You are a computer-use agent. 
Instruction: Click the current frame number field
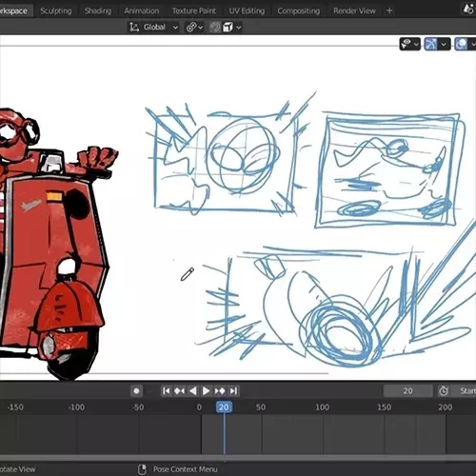click(408, 391)
